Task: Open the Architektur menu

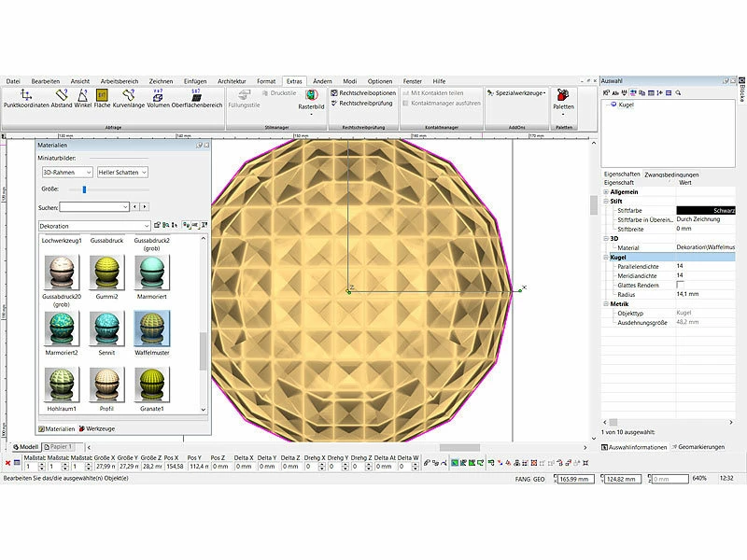Action: (x=233, y=81)
